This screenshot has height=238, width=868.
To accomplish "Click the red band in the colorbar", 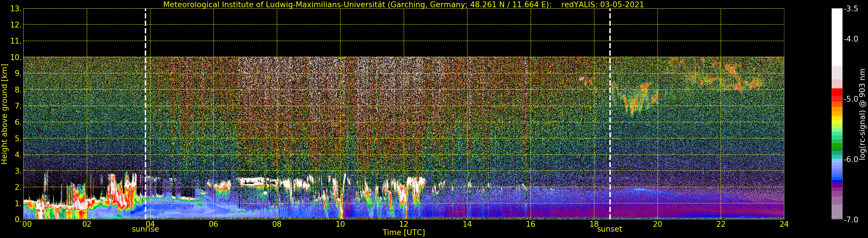I will (837, 93).
